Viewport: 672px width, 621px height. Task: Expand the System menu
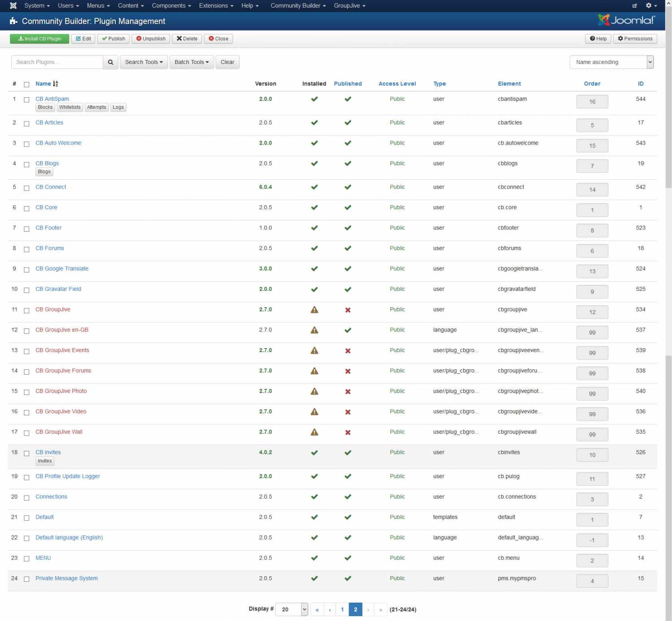pyautogui.click(x=37, y=6)
